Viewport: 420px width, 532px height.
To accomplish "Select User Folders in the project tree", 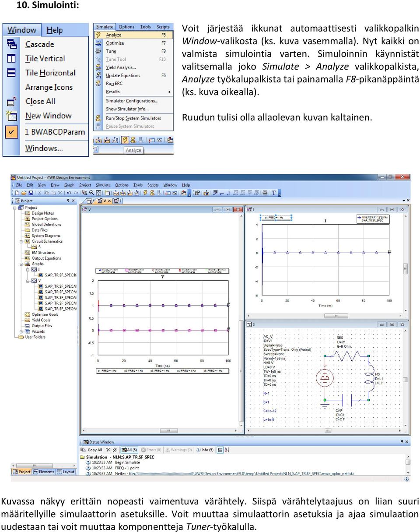I will pyautogui.click(x=32, y=337).
